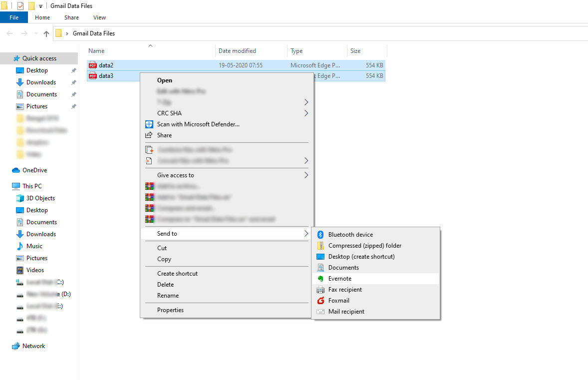This screenshot has height=380, width=588.
Task: Click the Share arrow icon in context menu
Action: [149, 135]
